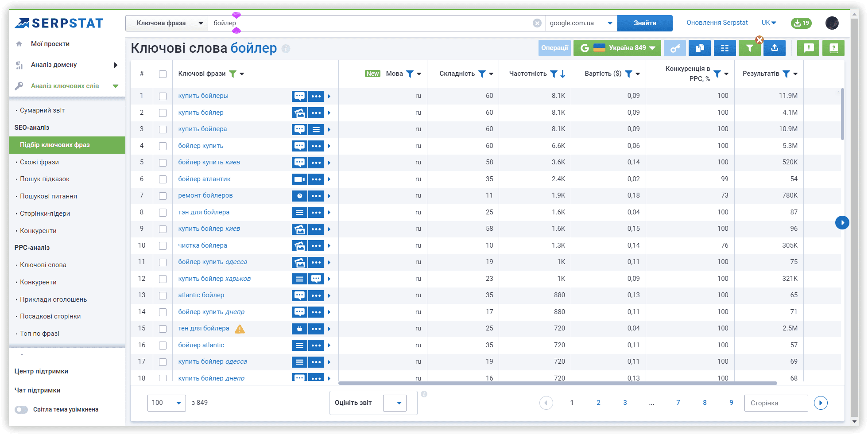
Task: Open the Конкуренція в PPC filter funnel
Action: 717,74
